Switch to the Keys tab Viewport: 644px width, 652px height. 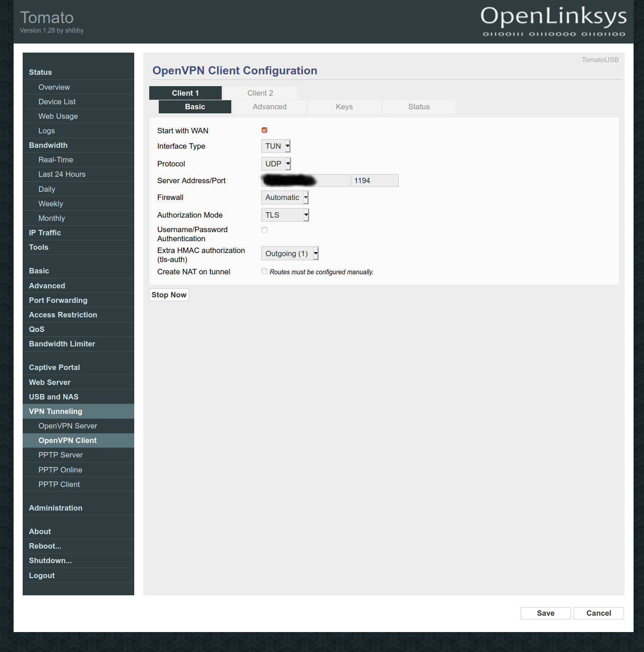point(344,107)
